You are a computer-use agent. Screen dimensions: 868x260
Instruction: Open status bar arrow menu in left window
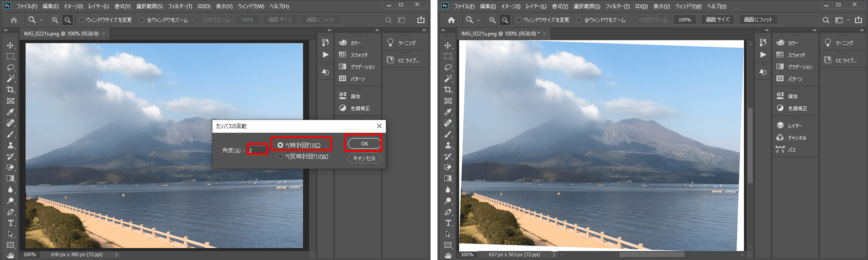click(116, 255)
